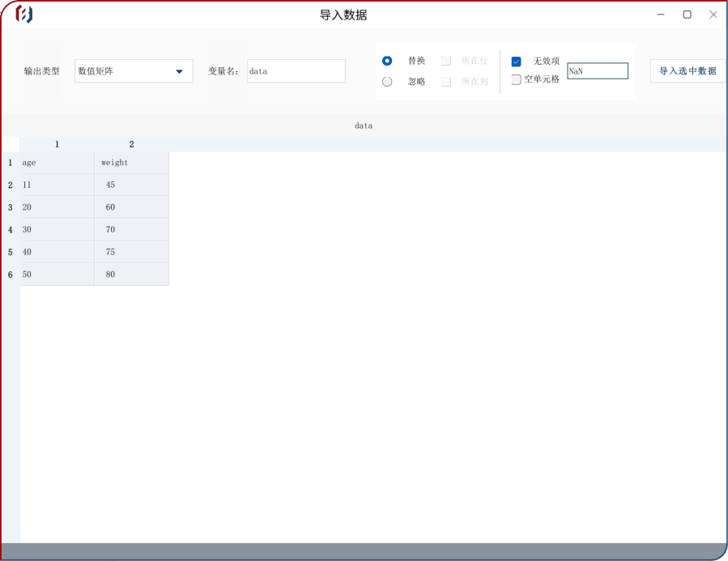Click the cell with value 50
Image resolution: width=728 pixels, height=561 pixels.
click(x=57, y=274)
